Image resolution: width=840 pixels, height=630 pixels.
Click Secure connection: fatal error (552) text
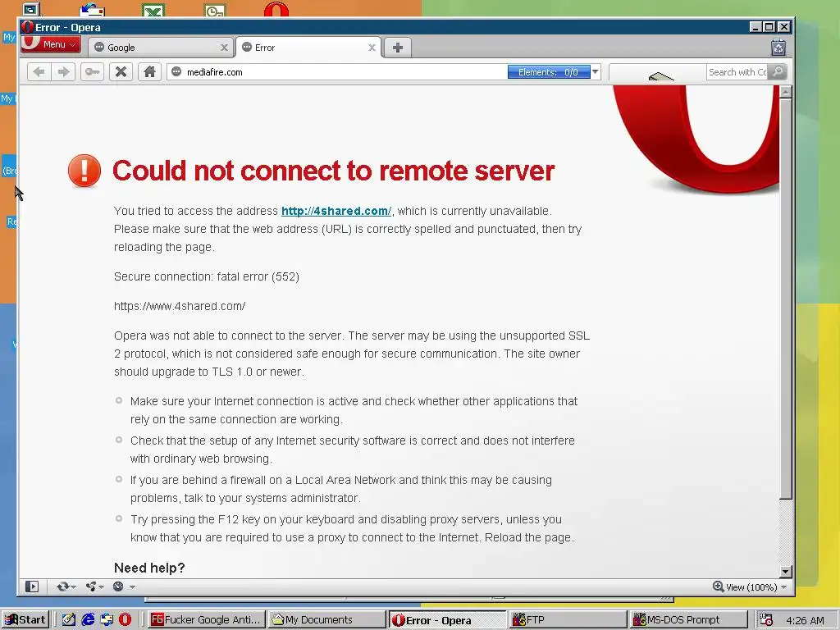tap(206, 277)
